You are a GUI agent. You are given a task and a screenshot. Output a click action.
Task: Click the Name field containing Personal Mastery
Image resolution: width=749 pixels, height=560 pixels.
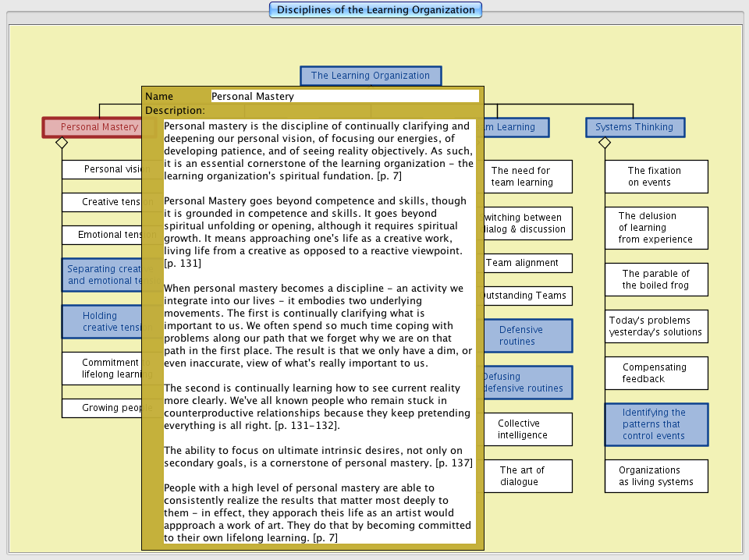coord(344,96)
